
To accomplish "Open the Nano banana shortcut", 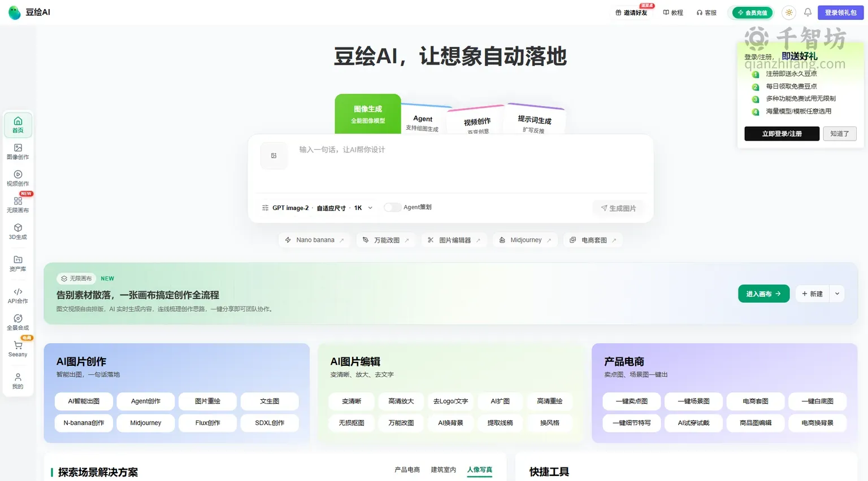I will click(x=314, y=240).
